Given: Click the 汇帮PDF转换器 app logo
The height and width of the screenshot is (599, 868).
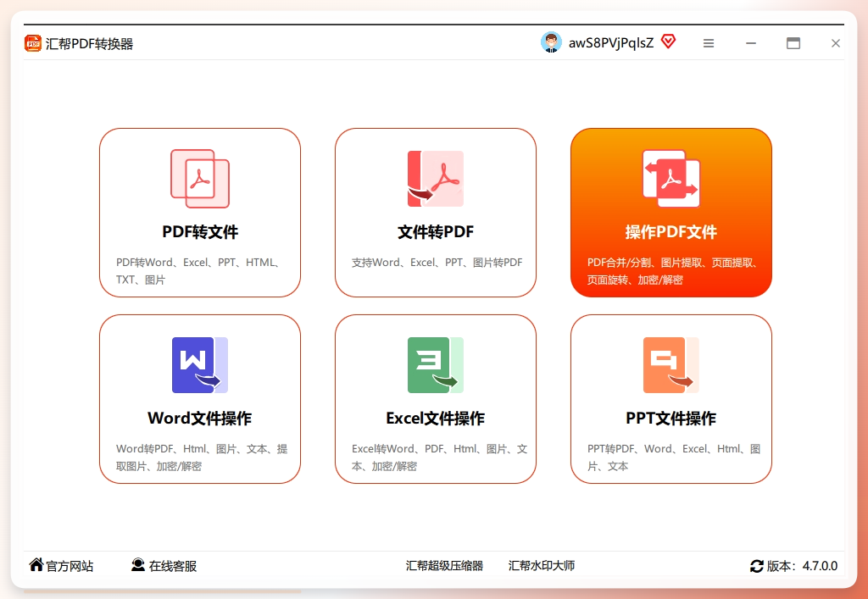Looking at the screenshot, I should click(x=33, y=43).
